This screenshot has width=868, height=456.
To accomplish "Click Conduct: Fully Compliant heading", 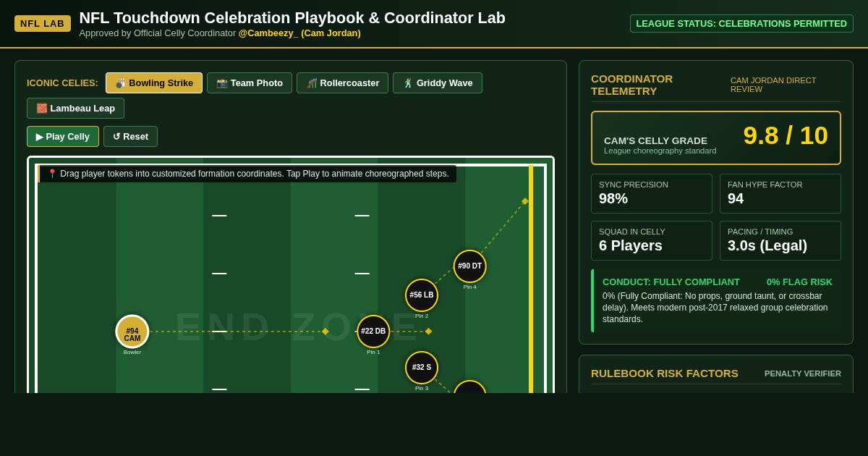I will (671, 282).
